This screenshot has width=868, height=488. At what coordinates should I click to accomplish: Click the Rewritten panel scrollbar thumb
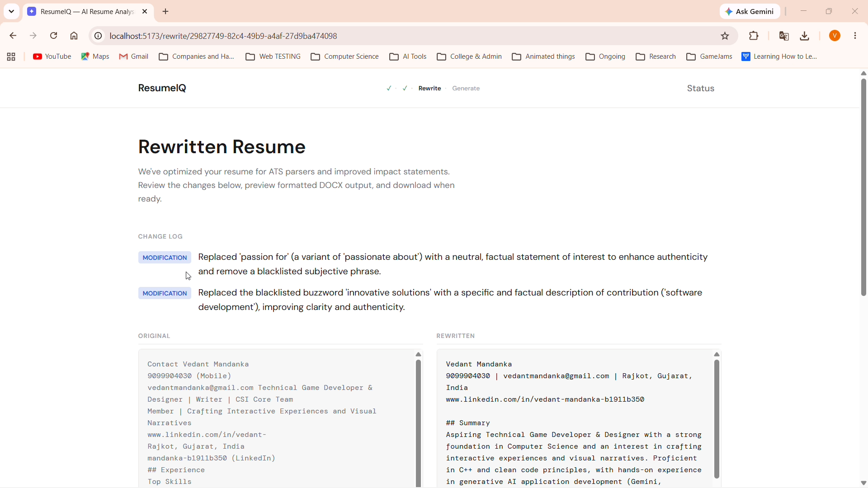pyautogui.click(x=717, y=419)
